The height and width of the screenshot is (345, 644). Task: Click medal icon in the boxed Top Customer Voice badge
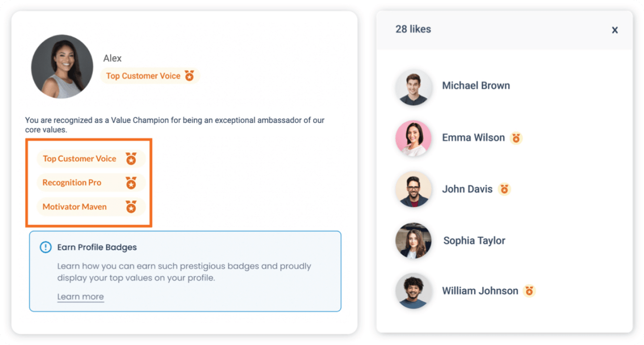[131, 159]
